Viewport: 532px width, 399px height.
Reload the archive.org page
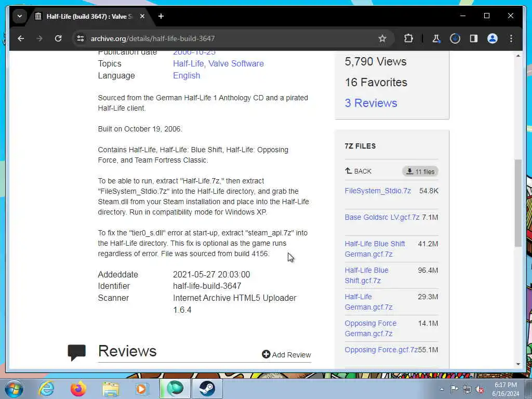click(58, 38)
